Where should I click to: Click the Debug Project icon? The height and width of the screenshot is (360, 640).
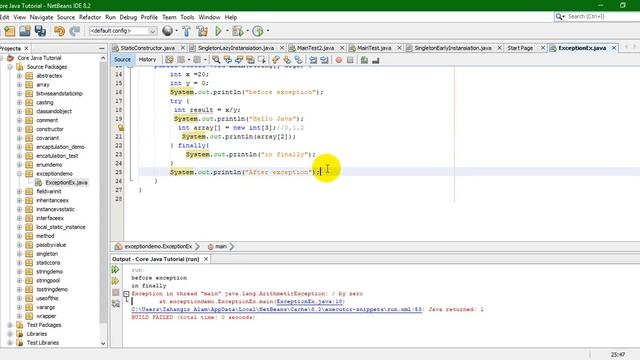point(237,31)
